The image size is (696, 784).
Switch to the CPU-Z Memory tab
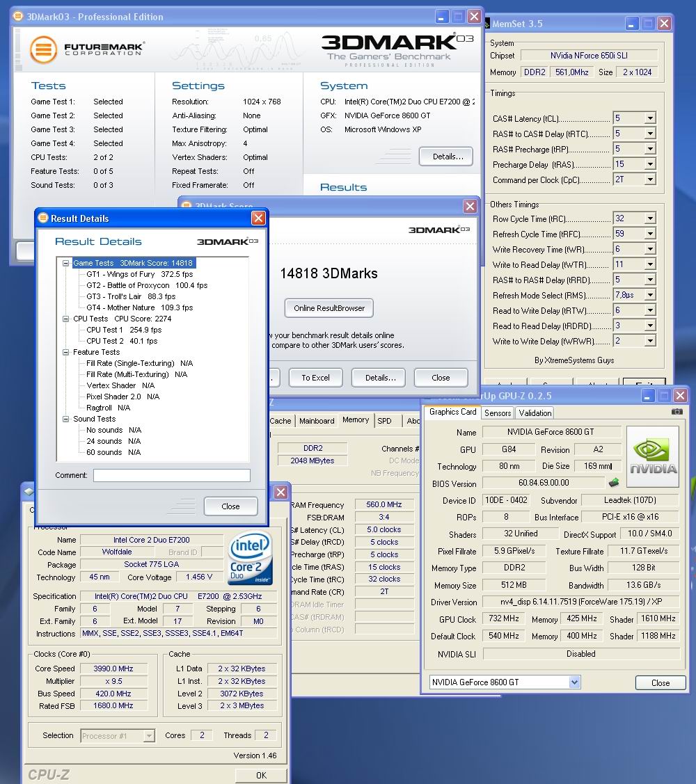(x=356, y=420)
